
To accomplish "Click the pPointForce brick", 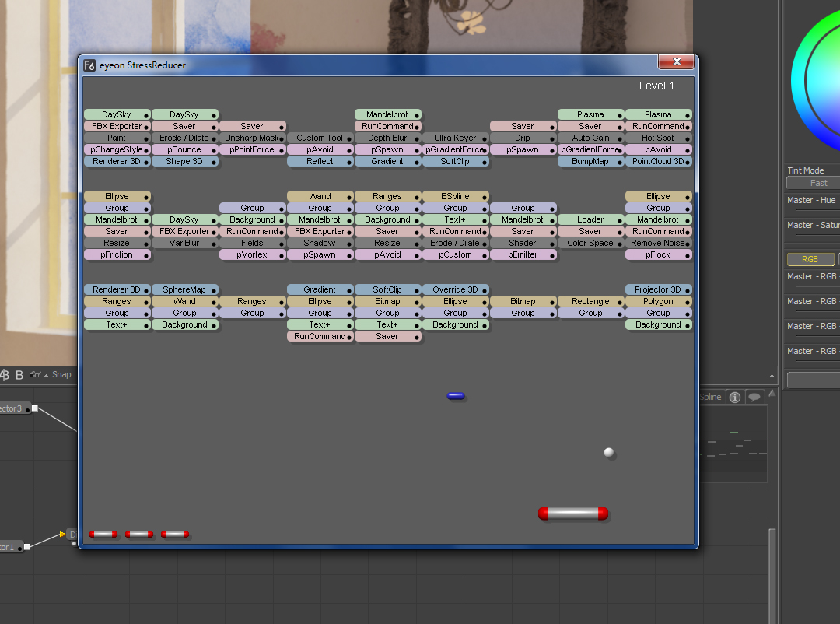I will pyautogui.click(x=252, y=150).
